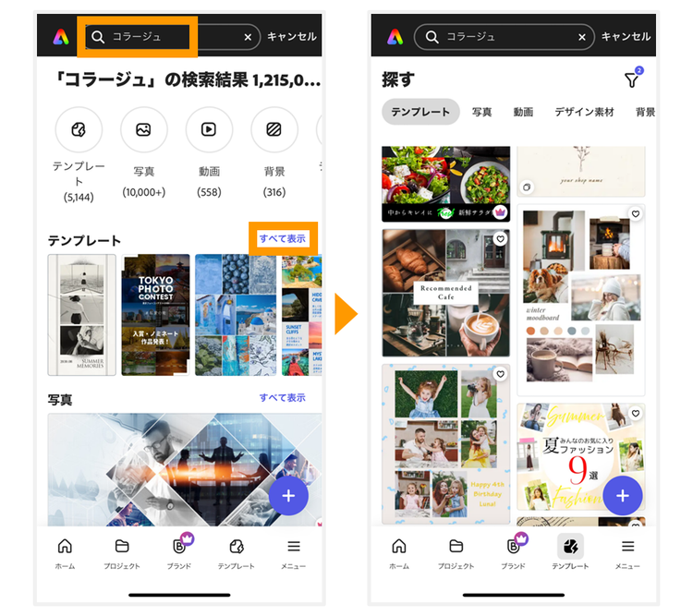The image size is (693, 616).
Task: Switch to the デザイン素材 filter tab
Action: coord(584,112)
